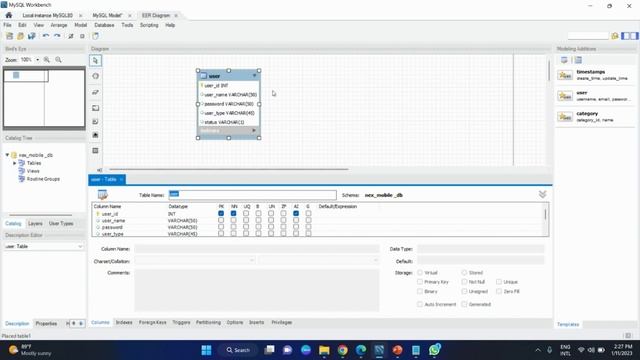
Task: Switch to the Layers tab
Action: [x=35, y=224]
